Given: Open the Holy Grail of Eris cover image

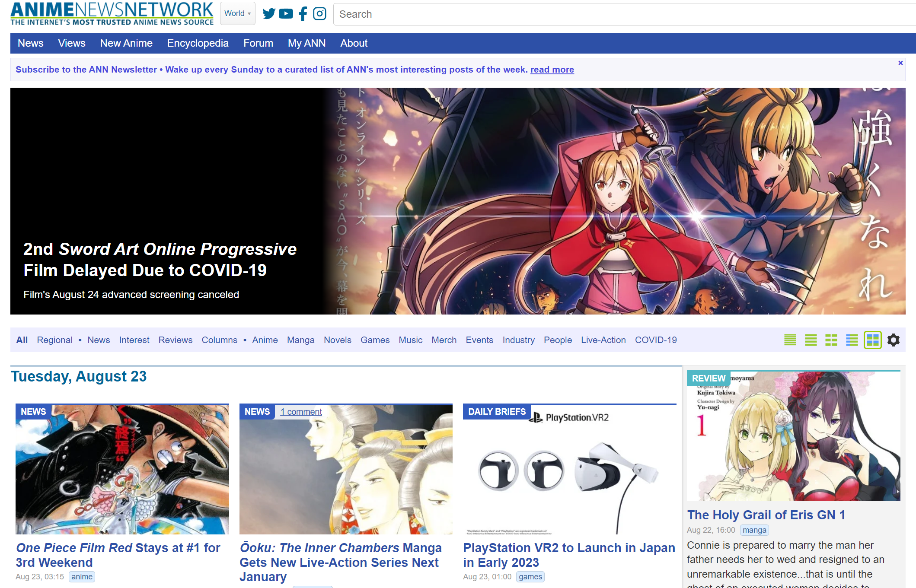Looking at the screenshot, I should click(x=794, y=436).
